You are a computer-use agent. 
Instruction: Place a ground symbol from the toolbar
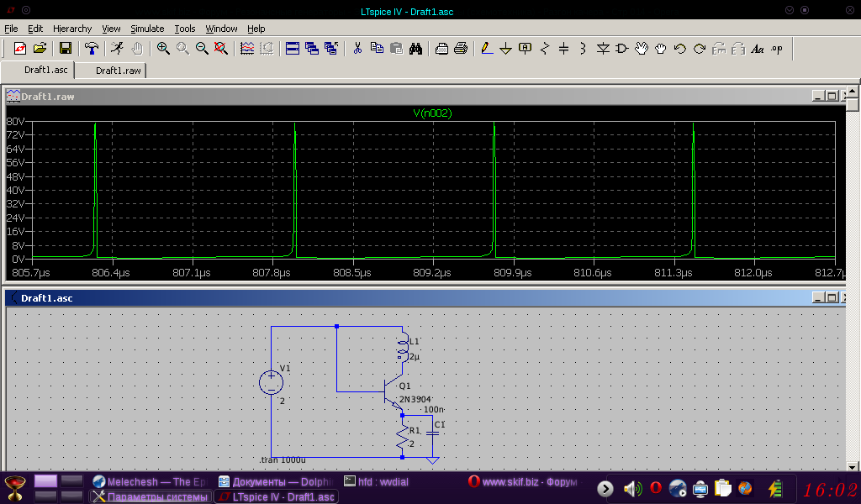tap(505, 48)
